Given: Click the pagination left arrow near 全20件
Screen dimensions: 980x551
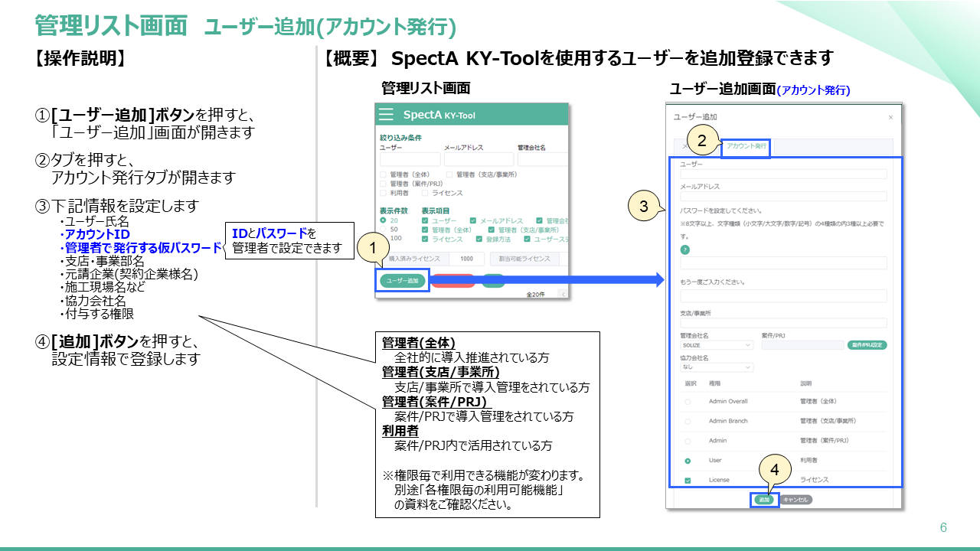Looking at the screenshot, I should pyautogui.click(x=563, y=294).
